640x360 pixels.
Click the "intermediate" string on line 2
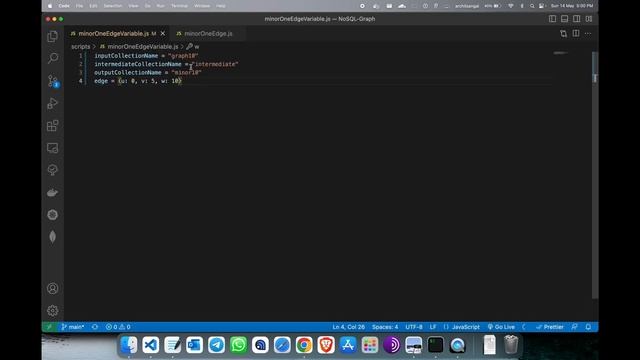(x=215, y=64)
